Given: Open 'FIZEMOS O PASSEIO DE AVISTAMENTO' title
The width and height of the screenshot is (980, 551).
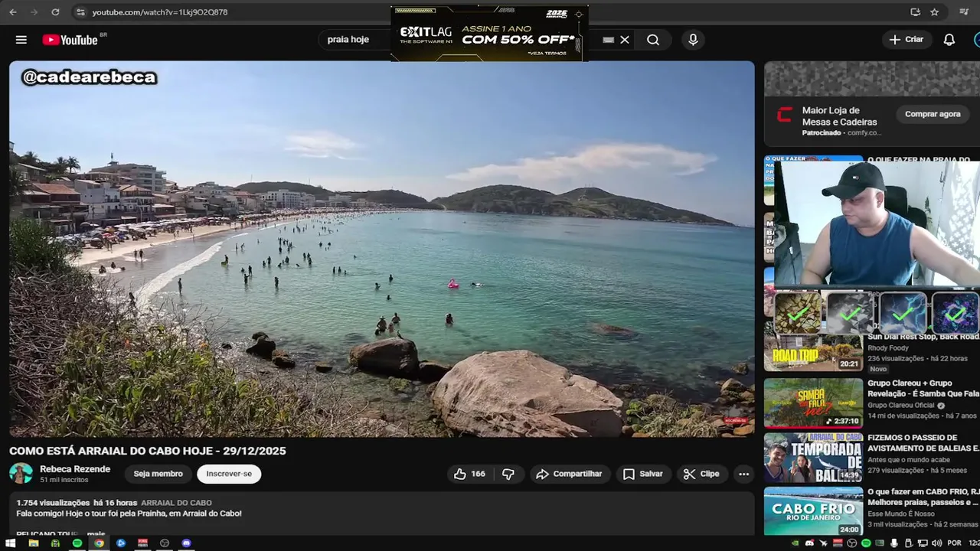Looking at the screenshot, I should 923,443.
